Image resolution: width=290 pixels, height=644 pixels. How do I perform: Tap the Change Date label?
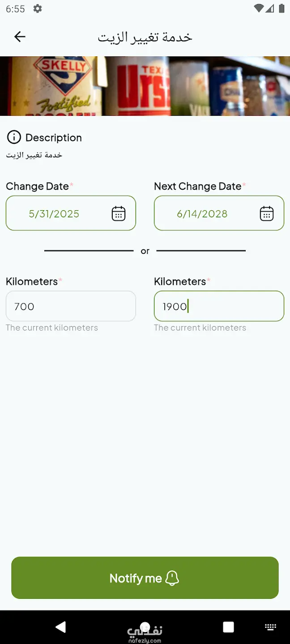37,186
